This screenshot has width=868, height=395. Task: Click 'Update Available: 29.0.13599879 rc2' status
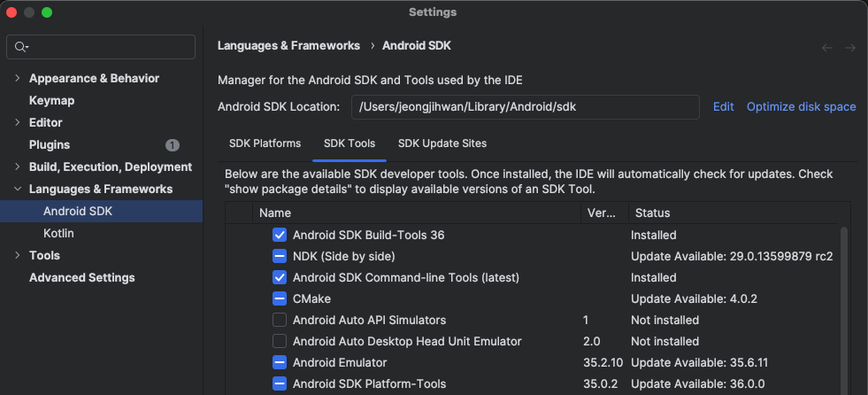[732, 256]
